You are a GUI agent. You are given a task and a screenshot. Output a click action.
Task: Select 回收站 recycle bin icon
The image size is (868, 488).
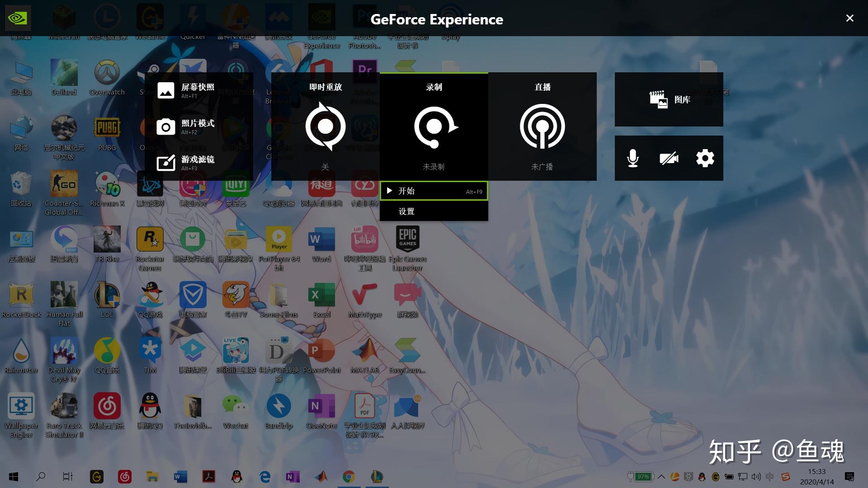[x=21, y=189]
